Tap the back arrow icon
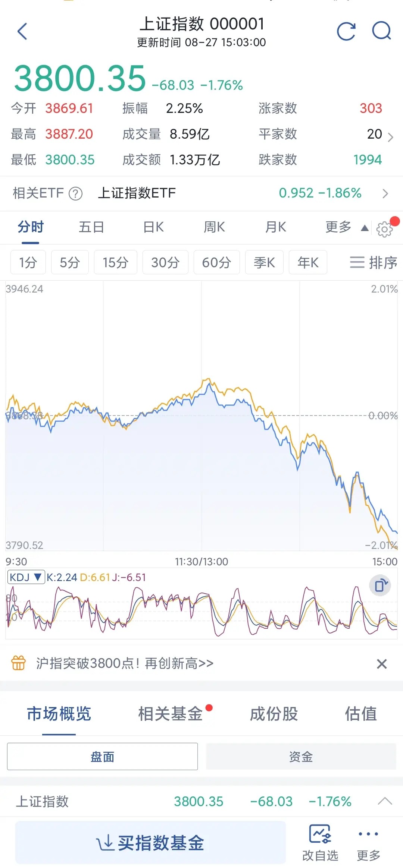403x868 pixels. coord(23,31)
